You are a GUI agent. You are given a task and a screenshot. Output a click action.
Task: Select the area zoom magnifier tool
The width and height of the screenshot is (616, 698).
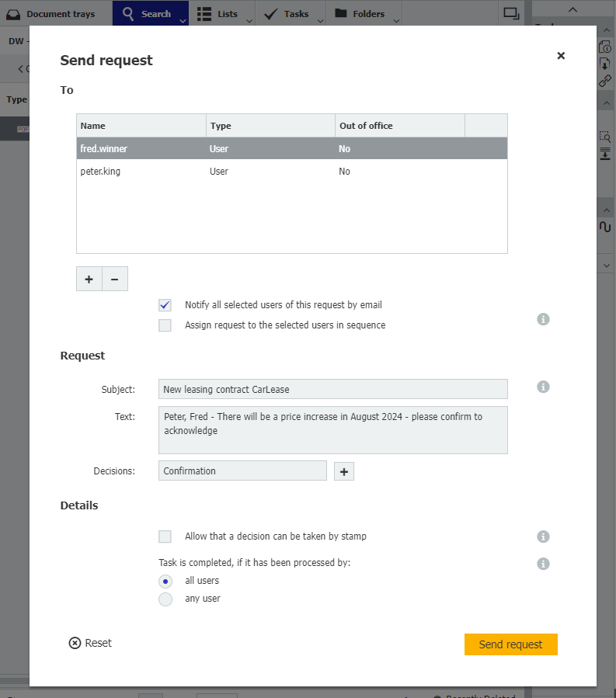(x=605, y=135)
